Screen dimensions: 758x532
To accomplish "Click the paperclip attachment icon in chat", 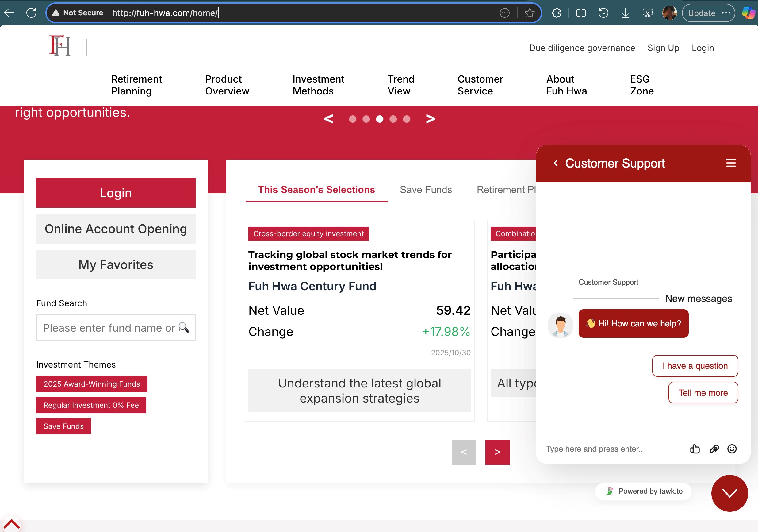I will 714,449.
